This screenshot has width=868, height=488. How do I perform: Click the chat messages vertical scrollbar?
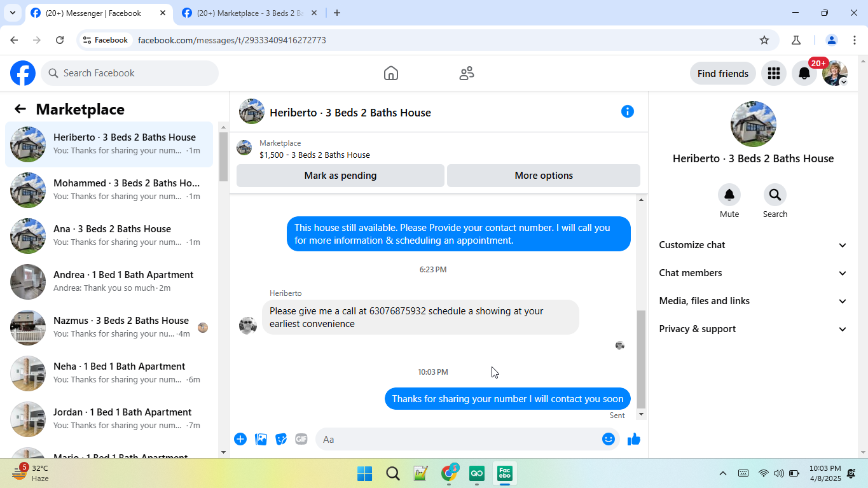[x=641, y=359]
